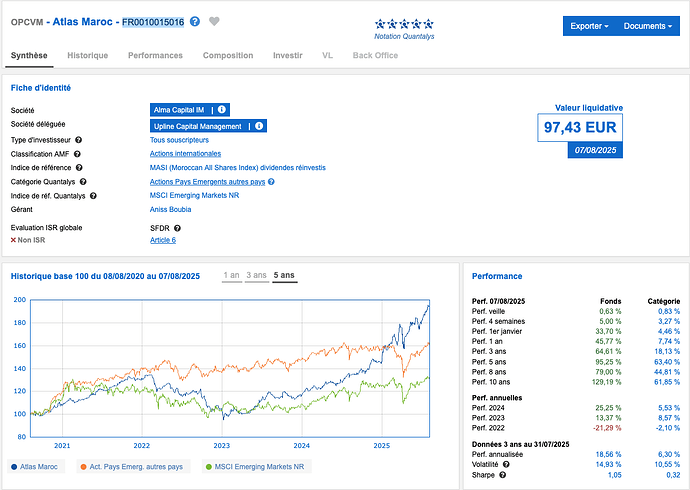
Task: Click the five-star Notation Quantalys rating
Action: 404,24
